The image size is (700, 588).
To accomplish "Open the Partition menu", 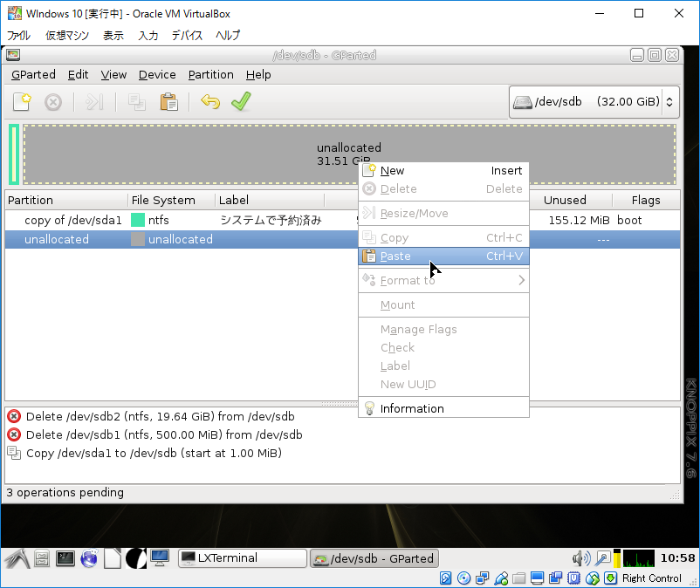I will click(210, 74).
